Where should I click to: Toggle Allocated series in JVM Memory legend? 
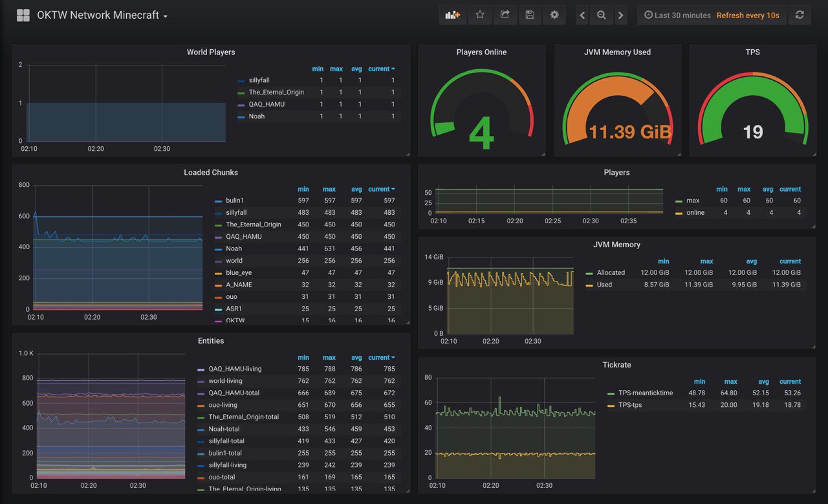point(611,273)
